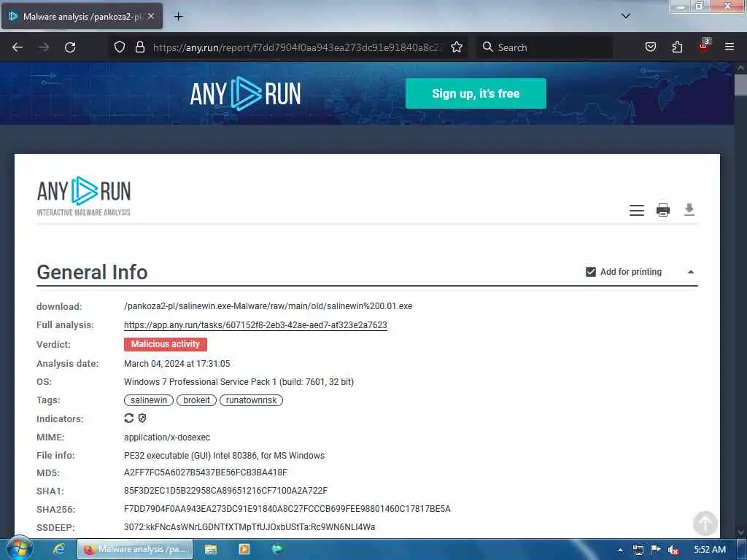Toggle the Add for printing checkbox

click(x=591, y=272)
